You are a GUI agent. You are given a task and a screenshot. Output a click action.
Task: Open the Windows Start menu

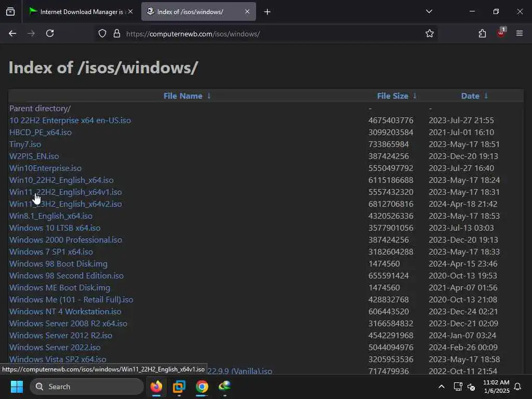pos(17,387)
